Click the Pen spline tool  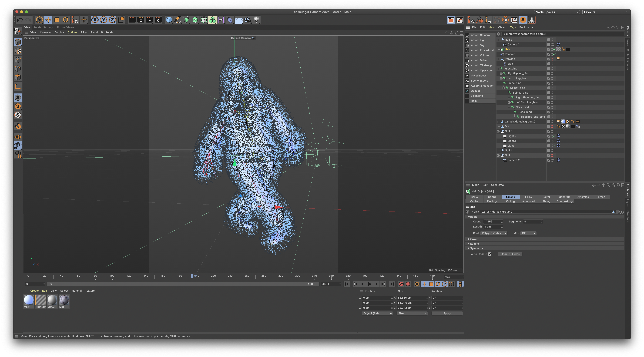click(178, 20)
